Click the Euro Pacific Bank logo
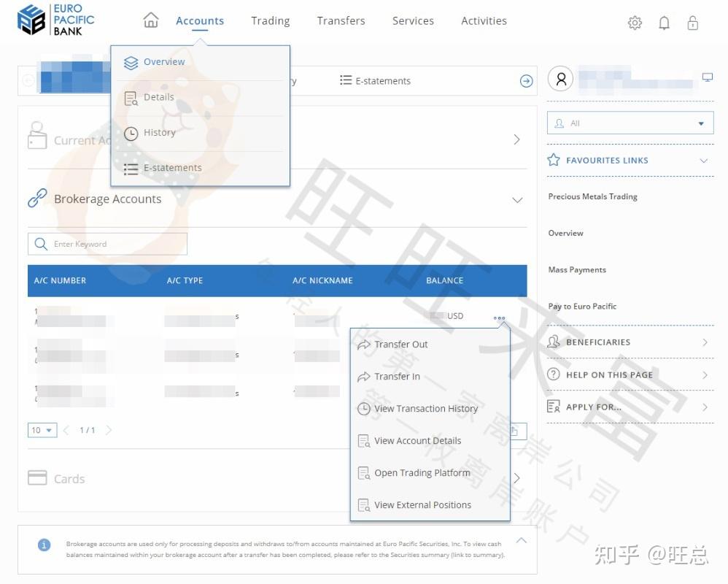 click(55, 20)
